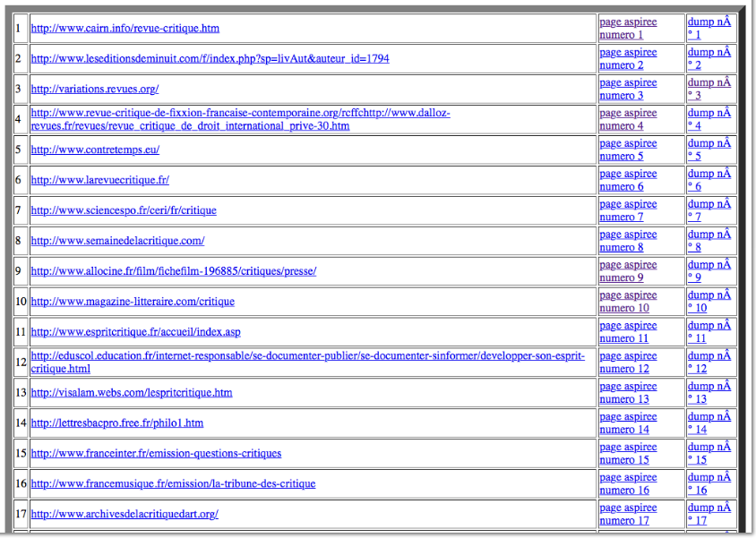Open the dump n° 3 link
This screenshot has height=538, width=756.
tap(709, 90)
